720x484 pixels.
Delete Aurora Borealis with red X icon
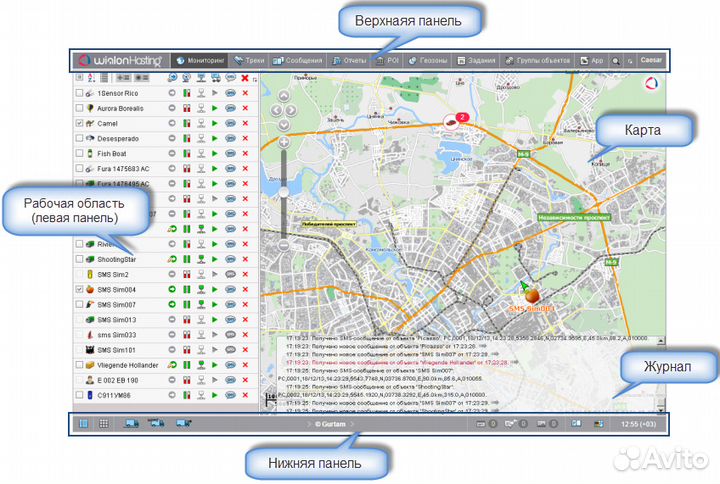pyautogui.click(x=245, y=108)
